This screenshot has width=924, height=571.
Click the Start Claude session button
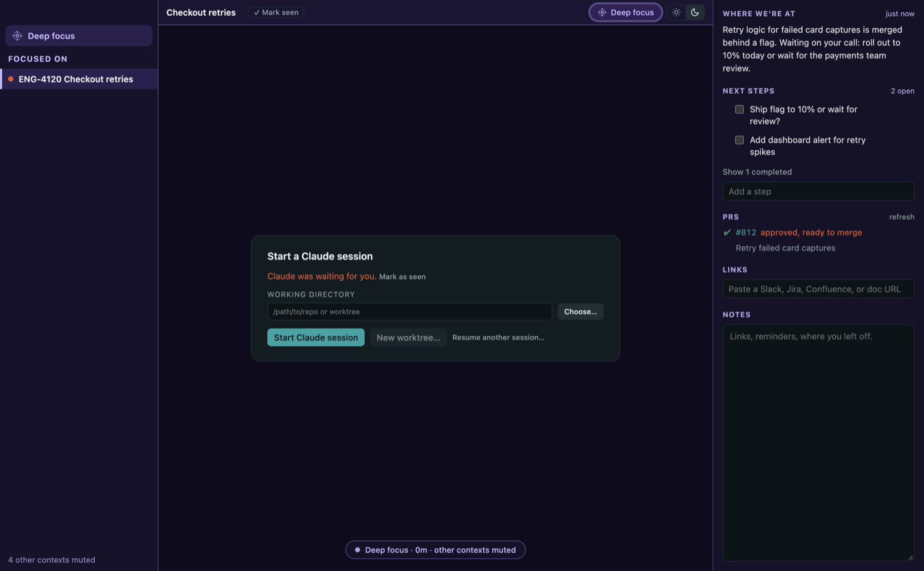point(316,338)
